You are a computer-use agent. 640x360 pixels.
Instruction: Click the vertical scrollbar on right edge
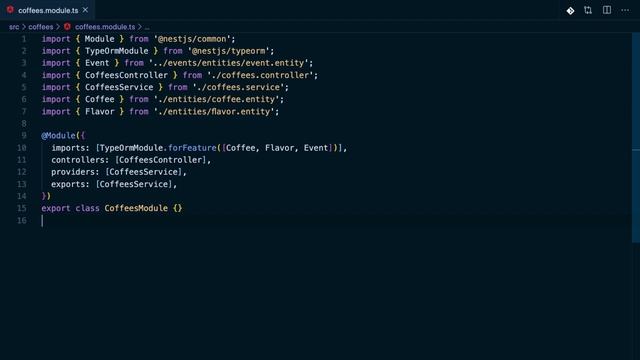click(636, 138)
